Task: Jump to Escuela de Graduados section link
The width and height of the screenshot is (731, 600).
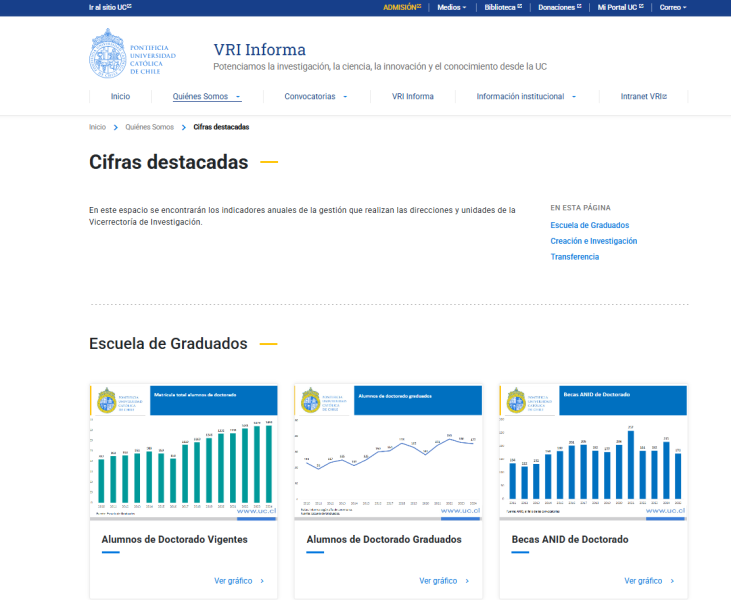Action: tap(589, 225)
